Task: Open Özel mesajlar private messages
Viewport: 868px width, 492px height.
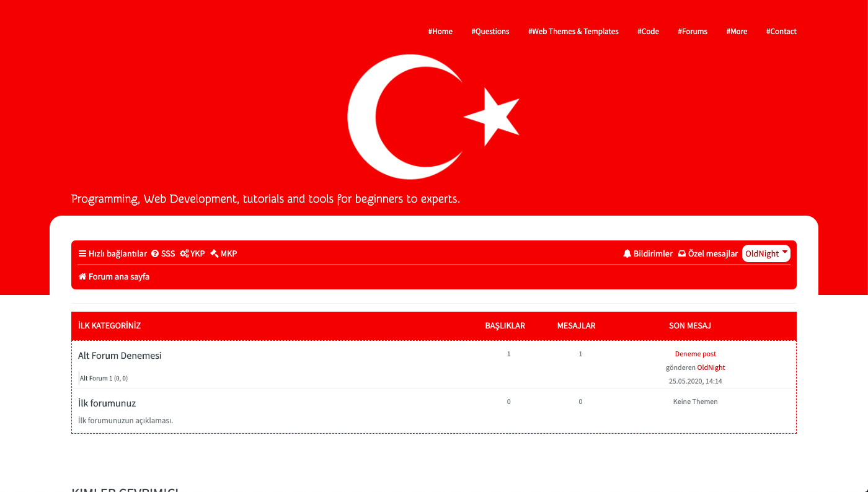Action: pos(713,253)
